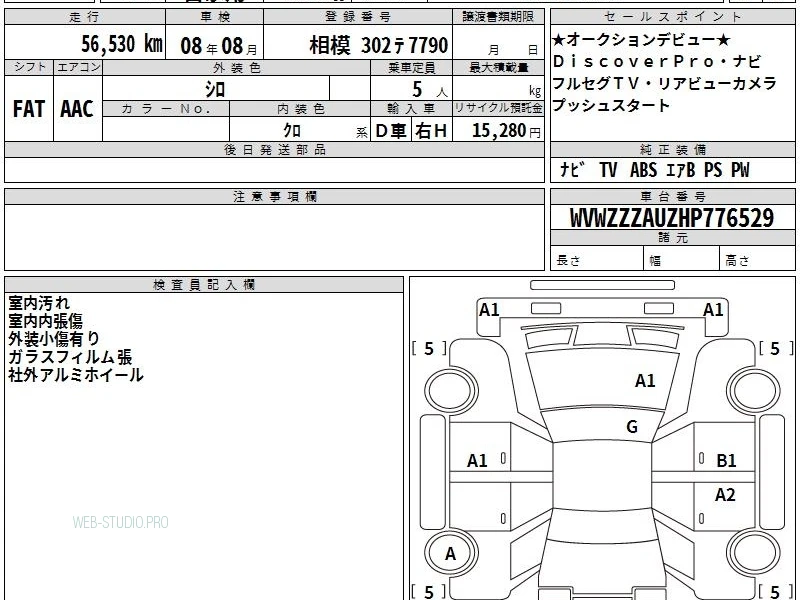Select the 後日発送部品 header
This screenshot has width=800, height=600.
pyautogui.click(x=274, y=149)
